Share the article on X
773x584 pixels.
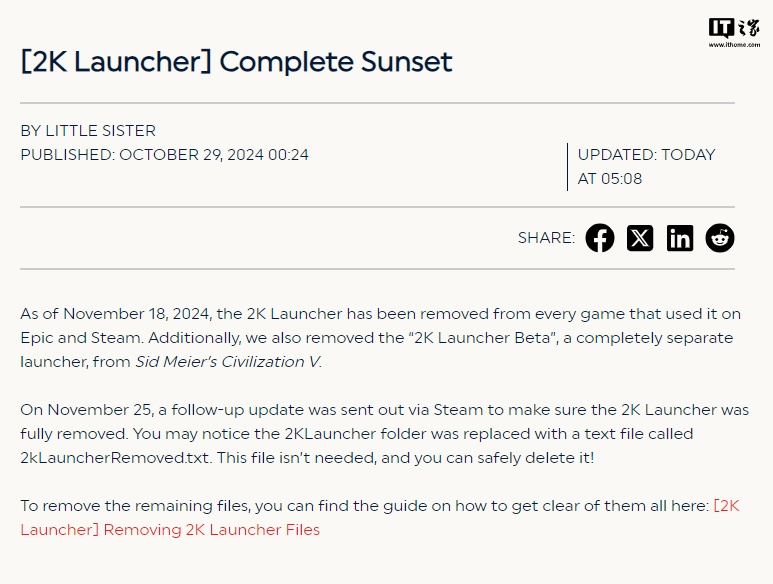point(640,238)
